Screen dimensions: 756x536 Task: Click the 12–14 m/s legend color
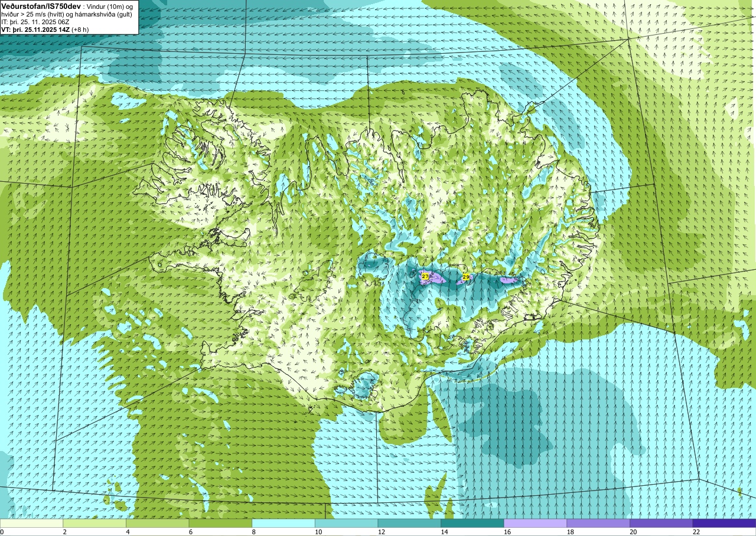coord(409,523)
